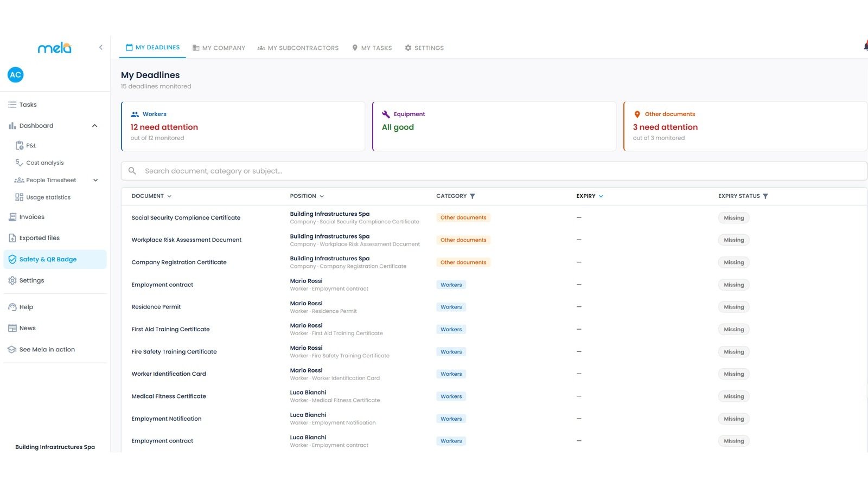Open Tasks in the sidebar
Viewport: 868px width, 488px height.
28,105
